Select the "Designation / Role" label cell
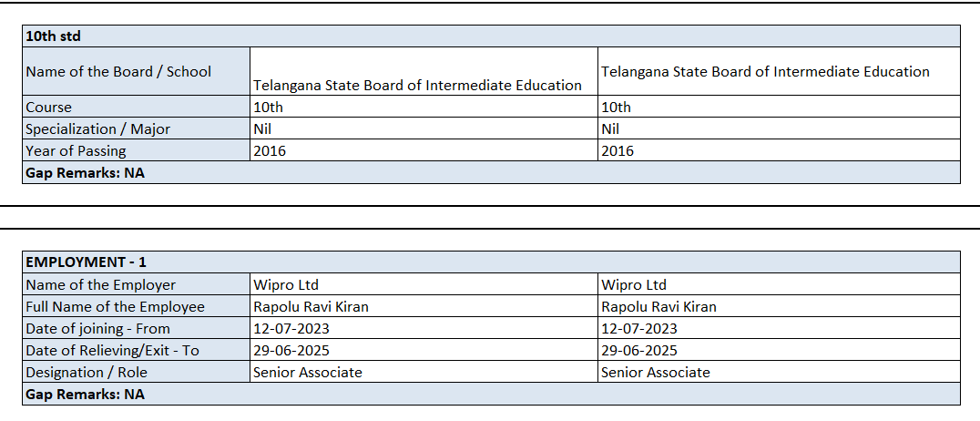Image resolution: width=980 pixels, height=421 pixels. (x=87, y=372)
